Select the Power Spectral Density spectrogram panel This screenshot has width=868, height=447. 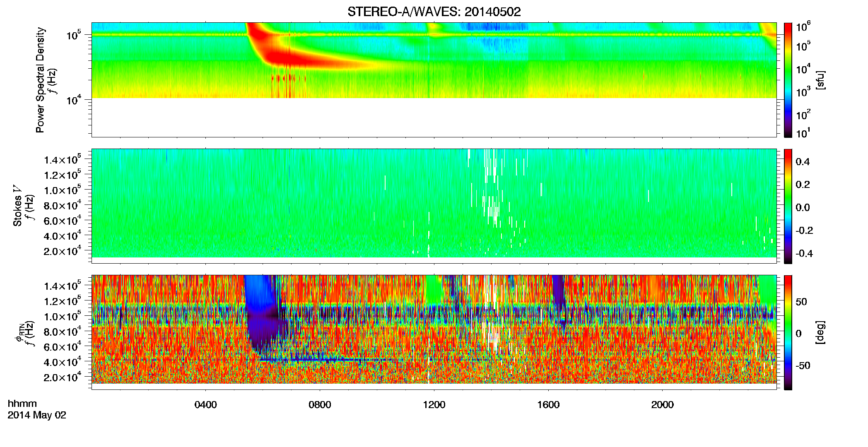pos(434,79)
